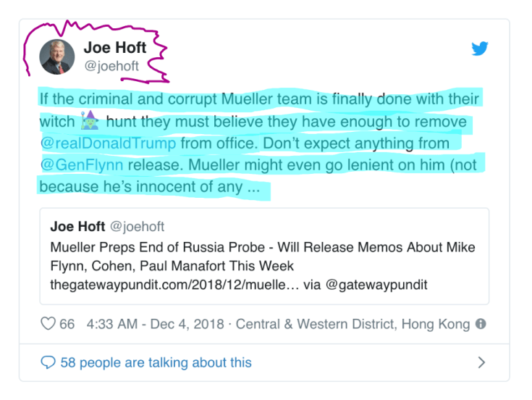Expand the conversation with the right chevron arrow

tap(481, 362)
